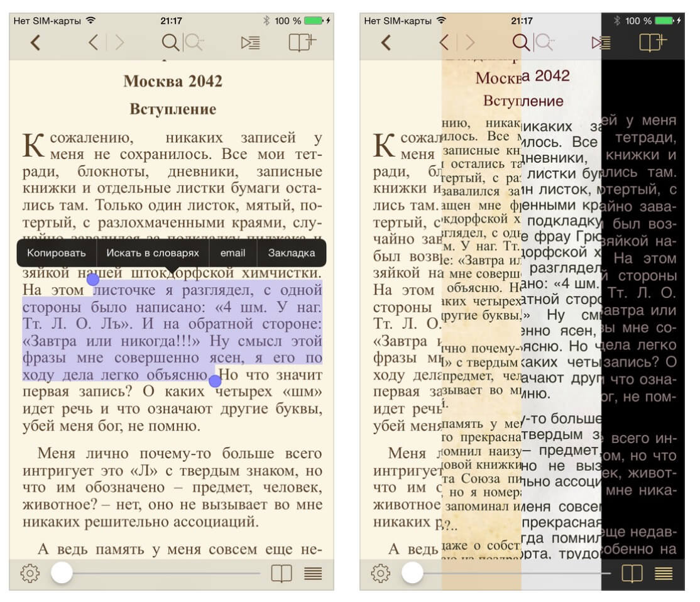The width and height of the screenshot is (700, 602).
Task: Open table of contents in right screen
Action: (x=601, y=43)
